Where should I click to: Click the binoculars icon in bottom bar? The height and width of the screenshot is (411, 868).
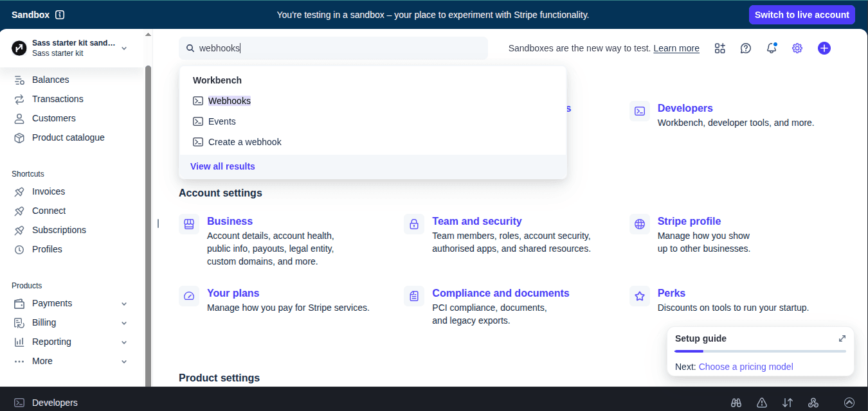click(737, 403)
